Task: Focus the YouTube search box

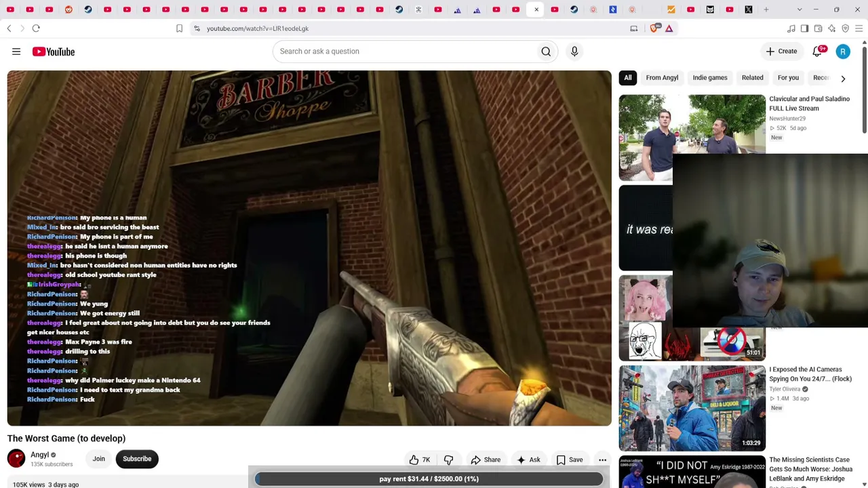Action: pyautogui.click(x=403, y=52)
